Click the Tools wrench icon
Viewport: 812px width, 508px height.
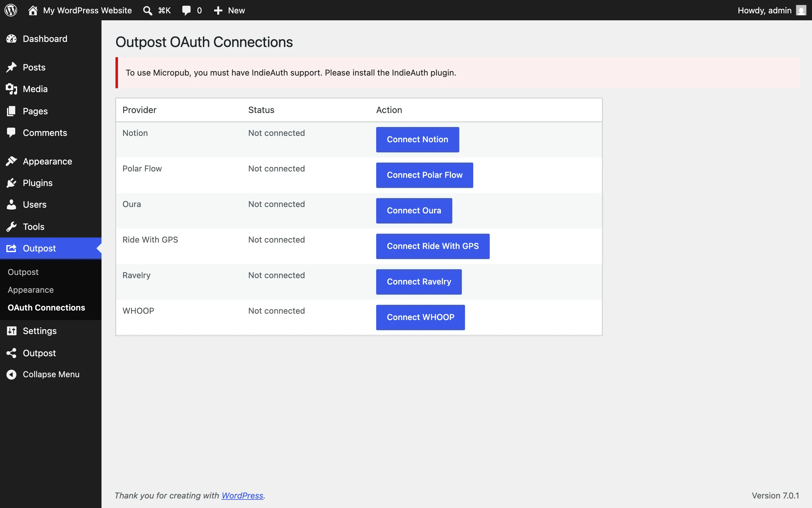11,226
